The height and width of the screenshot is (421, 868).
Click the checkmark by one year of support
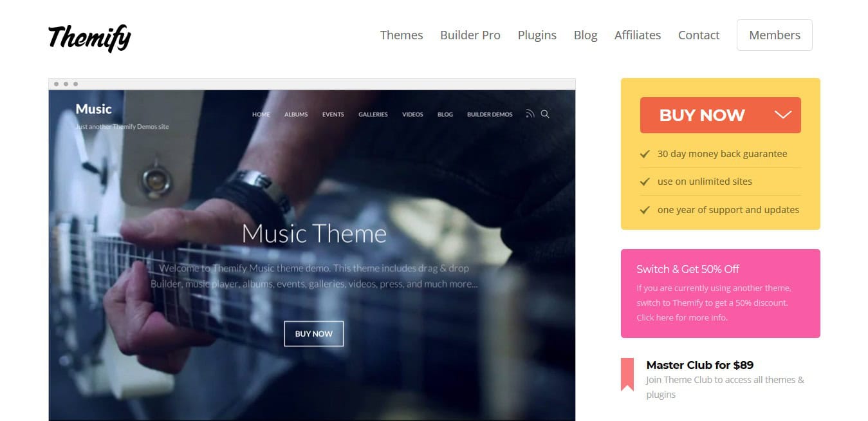[x=644, y=210]
